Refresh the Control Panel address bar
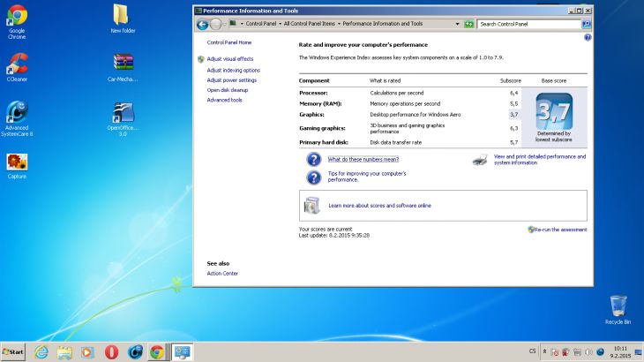Screen dimensions: 644x362 pyautogui.click(x=468, y=24)
